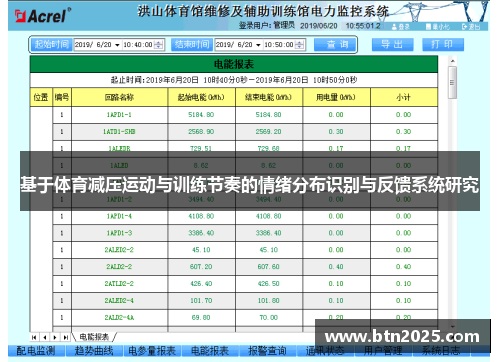Click the end date field 2019/ 6/20
500x362 pixels.
coord(234,45)
